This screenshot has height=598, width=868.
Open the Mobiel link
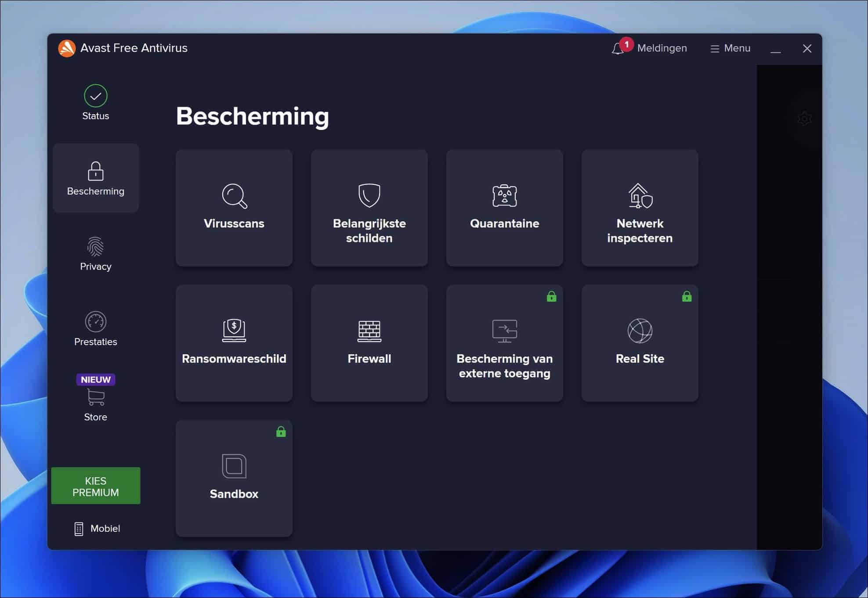97,529
